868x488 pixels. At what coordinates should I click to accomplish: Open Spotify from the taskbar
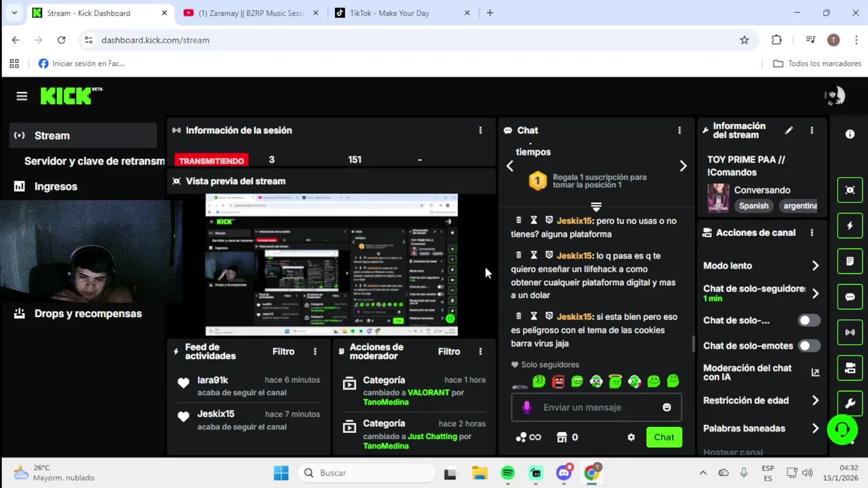point(507,473)
